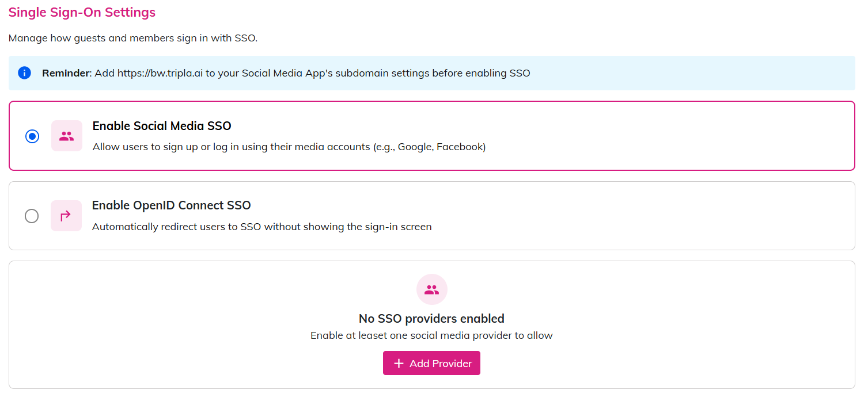This screenshot has width=868, height=405.
Task: Click the Enable OpenID Connect SSO title
Action: click(171, 205)
